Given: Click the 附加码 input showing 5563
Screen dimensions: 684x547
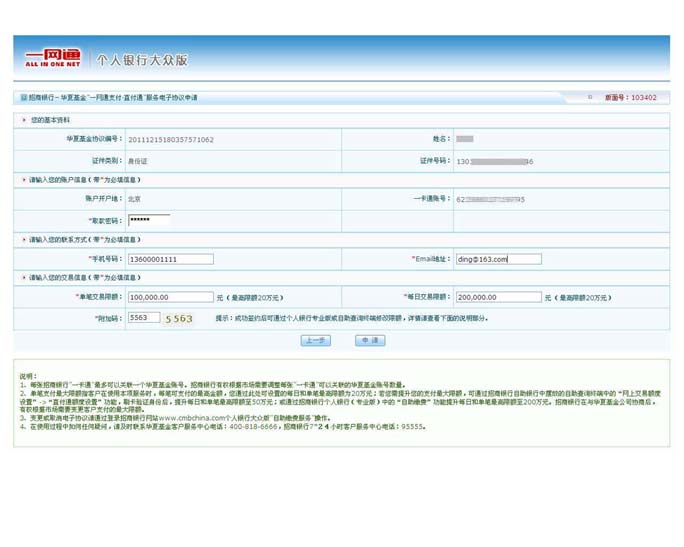Looking at the screenshot, I should click(144, 318).
